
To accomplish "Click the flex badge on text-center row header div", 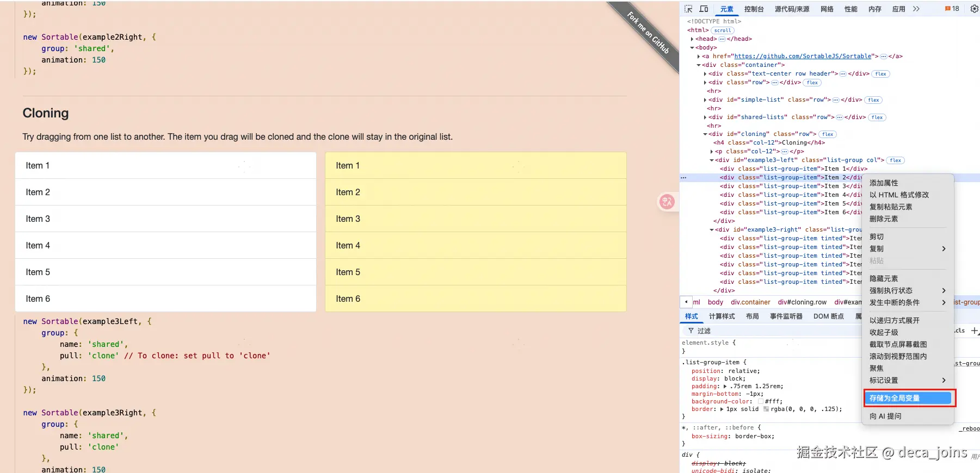I will (x=880, y=74).
